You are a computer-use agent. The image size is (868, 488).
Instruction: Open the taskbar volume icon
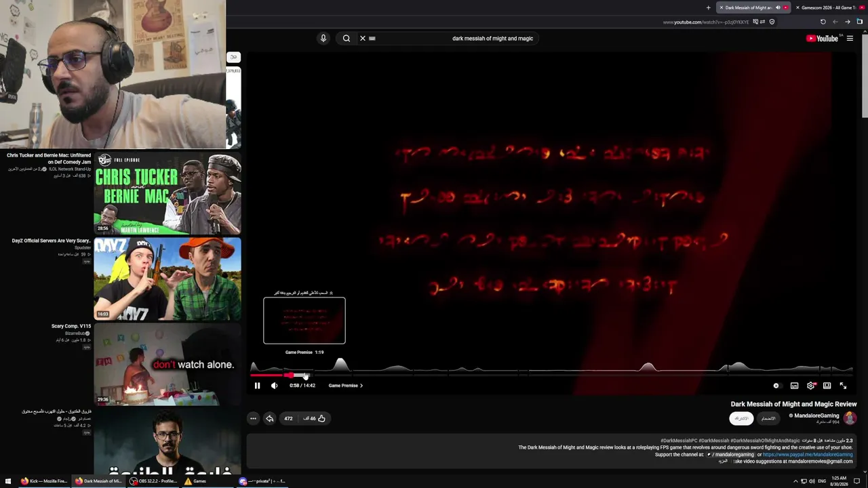[812, 481]
